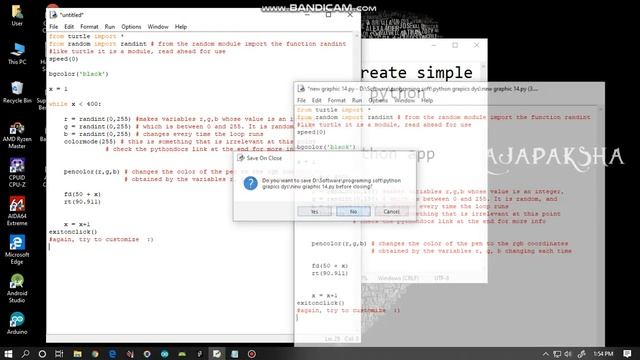The height and width of the screenshot is (360, 640).
Task: Select AIDA64 Extreme desktop icon
Action: pos(17,211)
